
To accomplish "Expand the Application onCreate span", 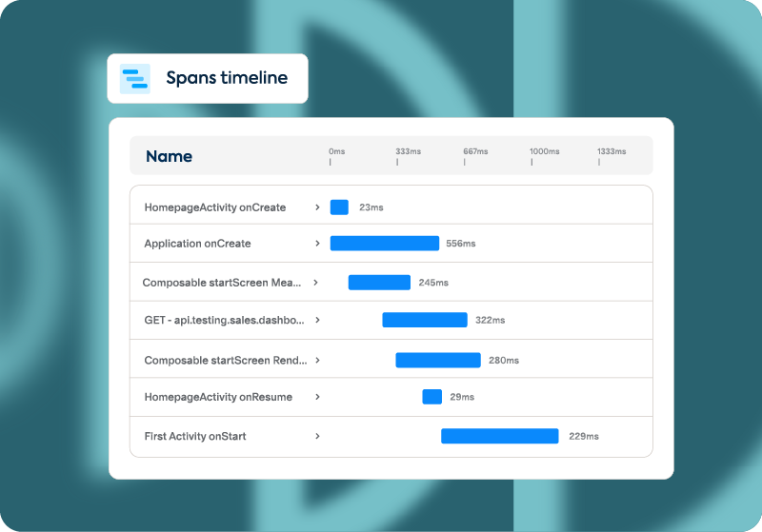I will tap(317, 244).
